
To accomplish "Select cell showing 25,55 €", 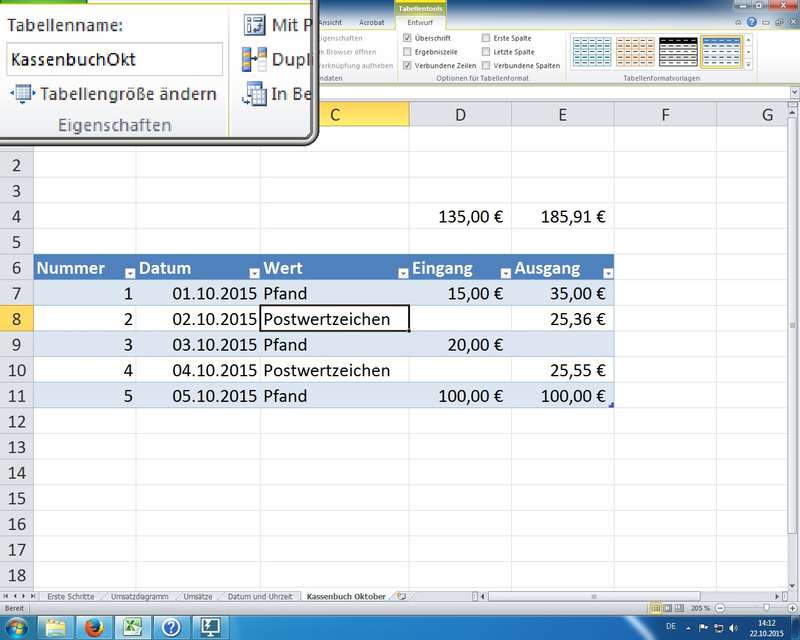I will click(562, 371).
